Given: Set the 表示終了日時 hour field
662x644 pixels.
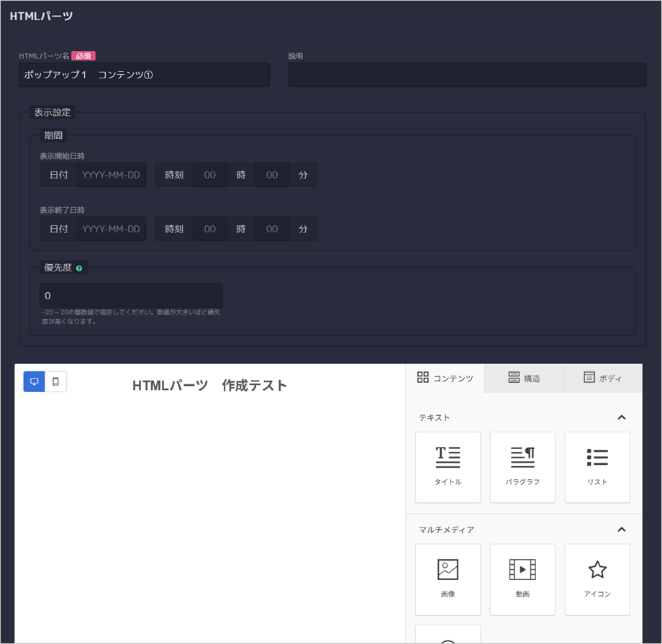Looking at the screenshot, I should point(210,229).
